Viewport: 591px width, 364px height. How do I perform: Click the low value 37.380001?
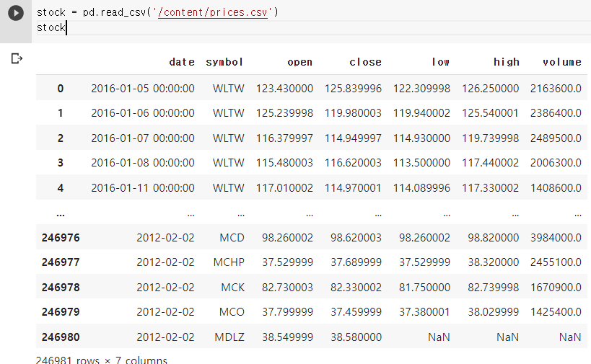(425, 311)
